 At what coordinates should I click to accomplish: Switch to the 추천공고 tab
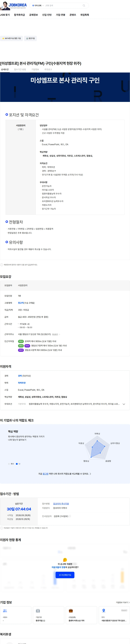tap(48, 70)
